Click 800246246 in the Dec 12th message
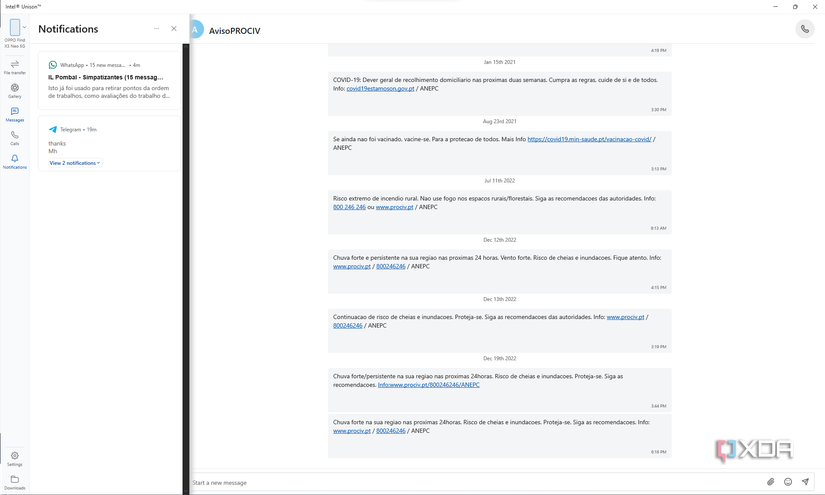The height and width of the screenshot is (495, 825). pos(390,267)
